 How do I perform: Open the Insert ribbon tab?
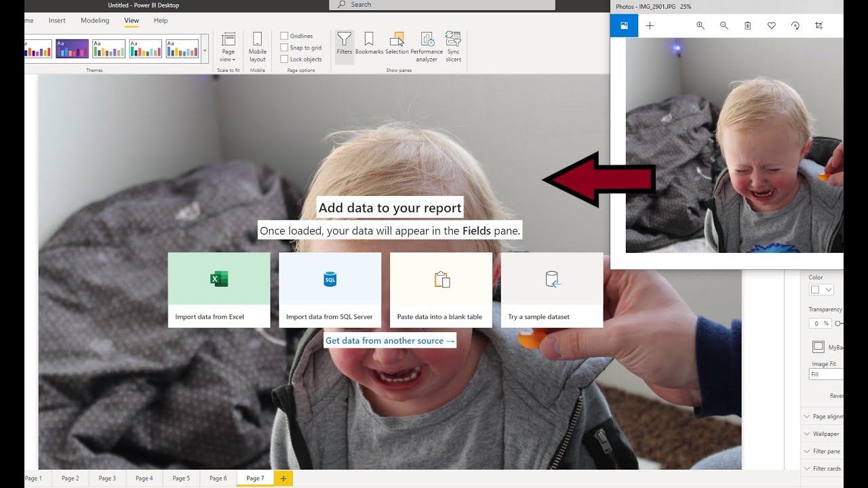[x=57, y=20]
